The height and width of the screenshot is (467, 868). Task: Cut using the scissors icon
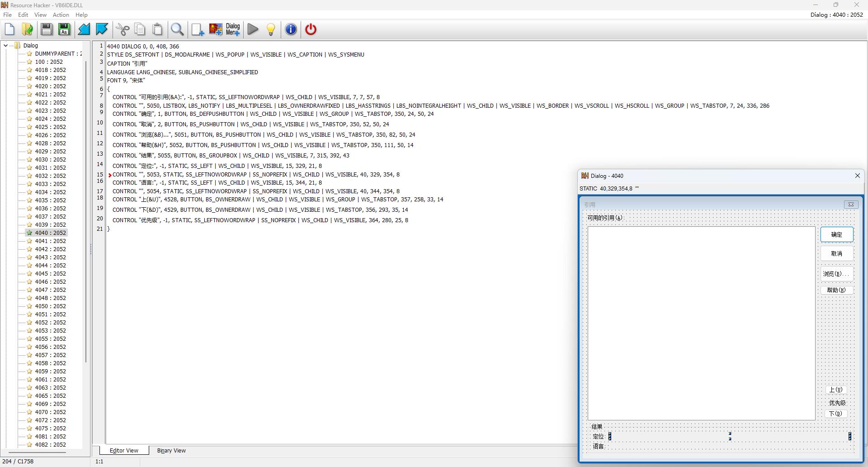pyautogui.click(x=123, y=29)
